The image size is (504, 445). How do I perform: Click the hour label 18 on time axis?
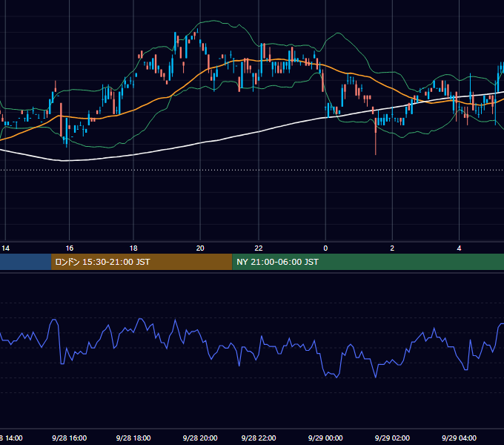coord(133,248)
